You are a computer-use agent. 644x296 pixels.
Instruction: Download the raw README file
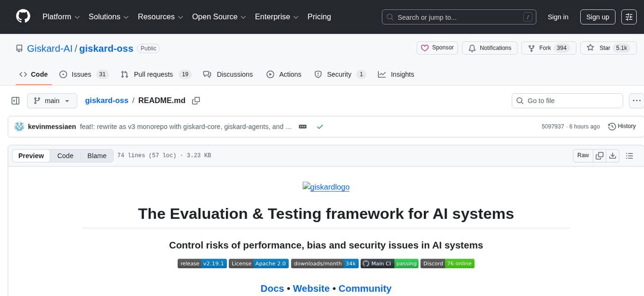(613, 155)
